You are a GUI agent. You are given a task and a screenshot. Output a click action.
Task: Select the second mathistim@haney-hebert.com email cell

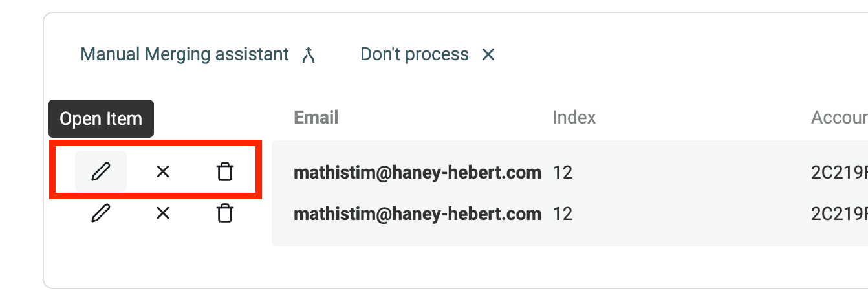pyautogui.click(x=417, y=213)
